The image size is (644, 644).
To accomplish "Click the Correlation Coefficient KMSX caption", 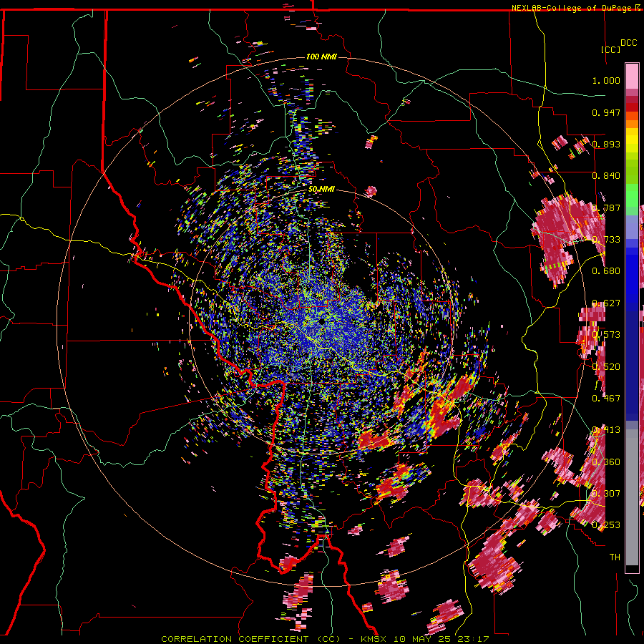I will click(x=325, y=639).
